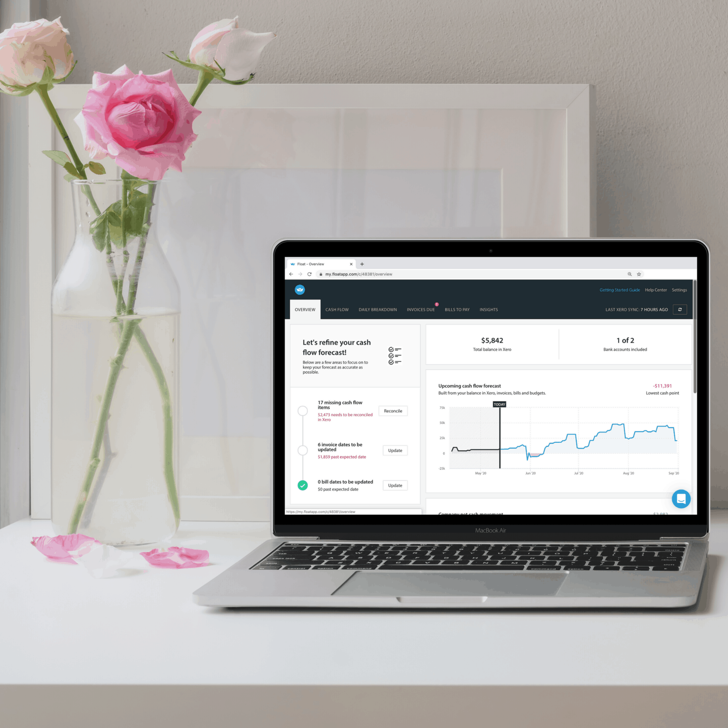Click Update for invoice dates
728x728 pixels.
click(x=395, y=450)
